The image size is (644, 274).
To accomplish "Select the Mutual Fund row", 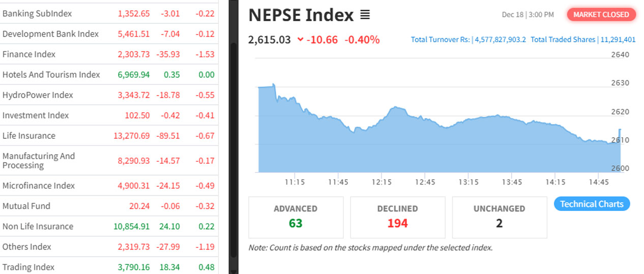I will (26, 206).
